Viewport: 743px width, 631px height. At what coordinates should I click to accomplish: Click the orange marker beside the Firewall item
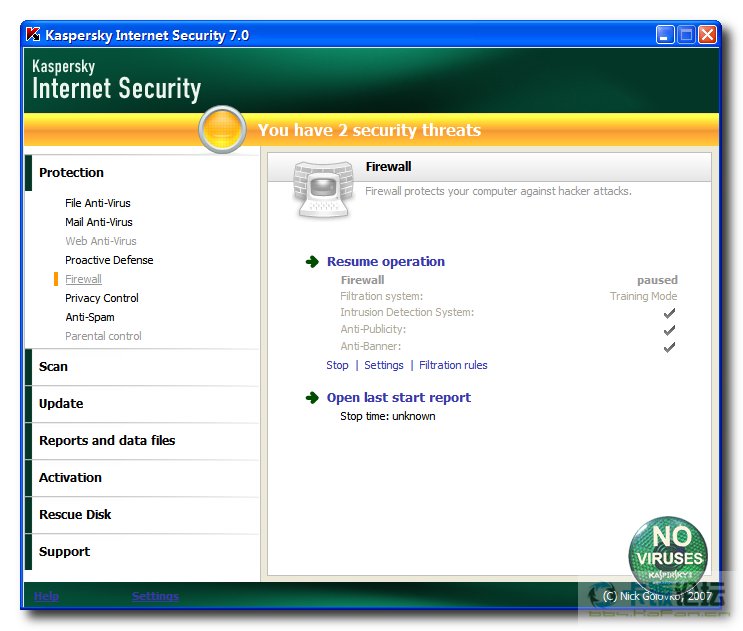pos(56,279)
